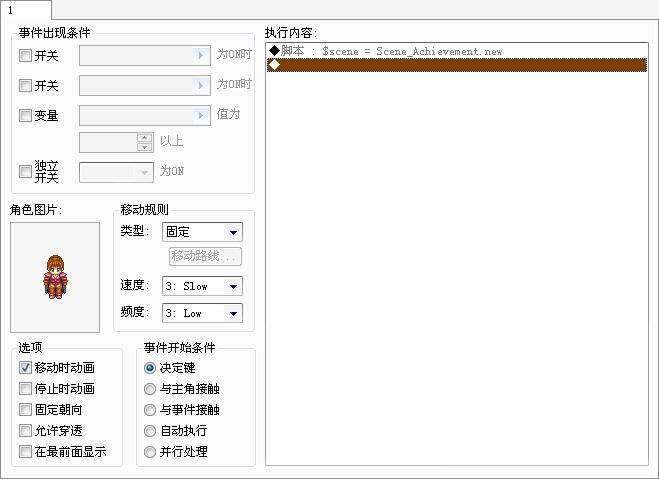
Task: Open the 类型 movement type dropdown
Action: (202, 232)
